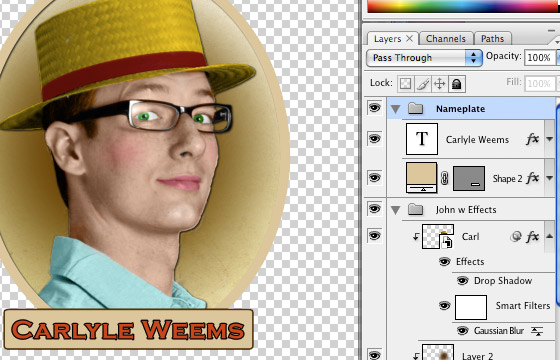This screenshot has width=560, height=360.
Task: Click the Smart Filters label
Action: point(523,306)
